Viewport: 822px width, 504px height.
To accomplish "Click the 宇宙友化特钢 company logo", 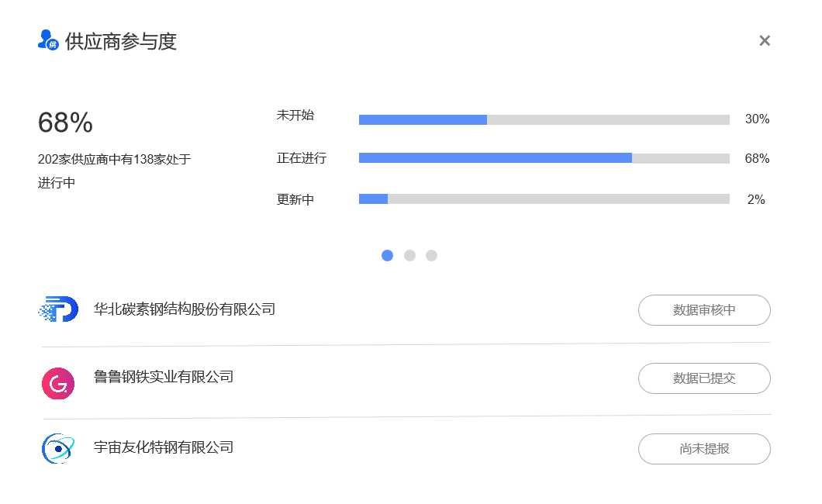I will [58, 449].
